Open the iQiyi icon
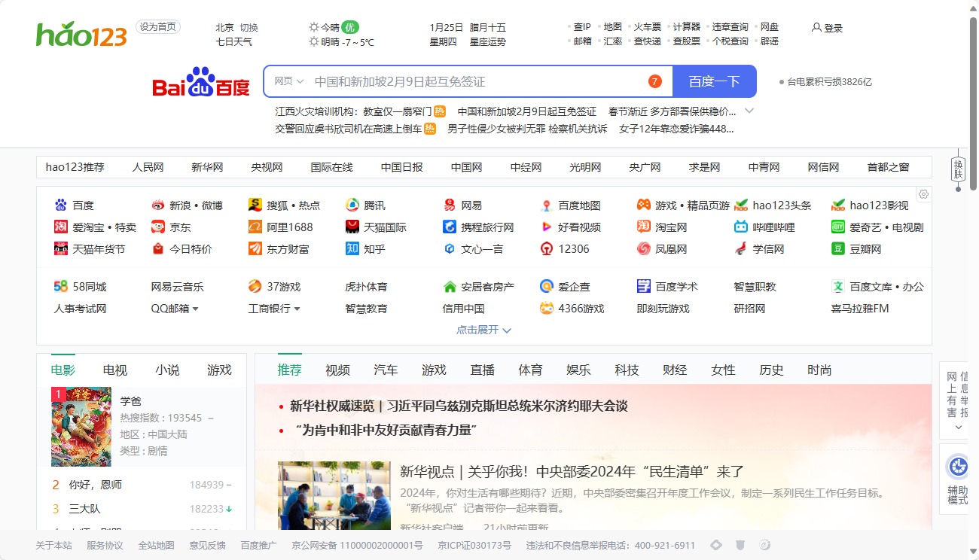 [x=837, y=227]
